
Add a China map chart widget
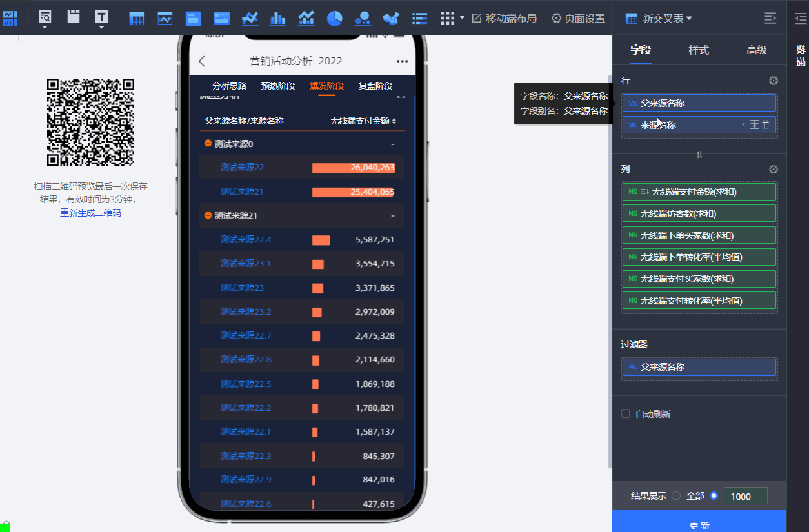390,19
